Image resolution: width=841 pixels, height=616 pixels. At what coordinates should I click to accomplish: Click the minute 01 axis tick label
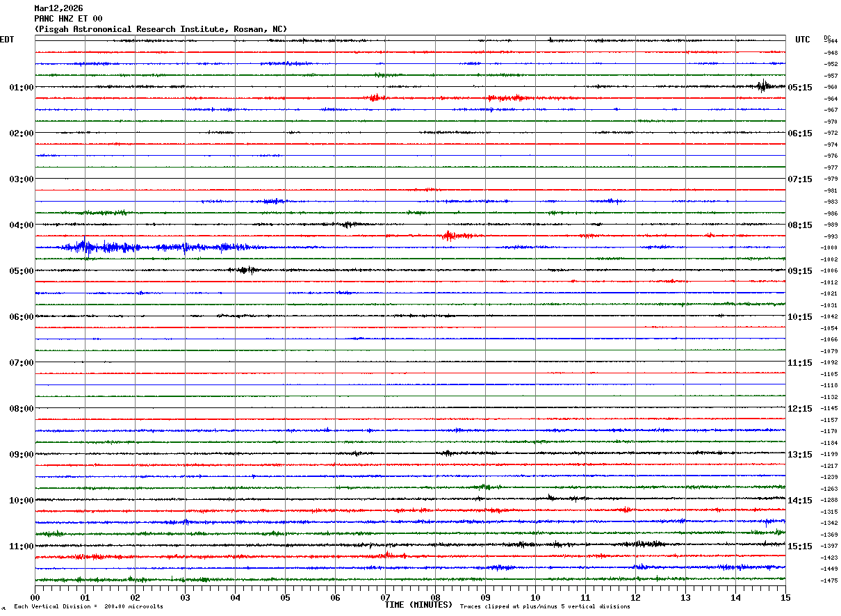click(x=85, y=598)
